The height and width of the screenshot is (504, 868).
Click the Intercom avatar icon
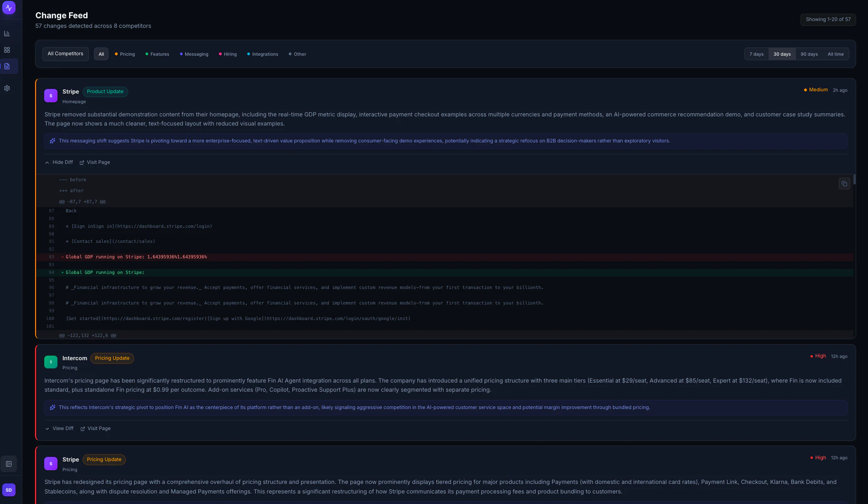click(51, 362)
